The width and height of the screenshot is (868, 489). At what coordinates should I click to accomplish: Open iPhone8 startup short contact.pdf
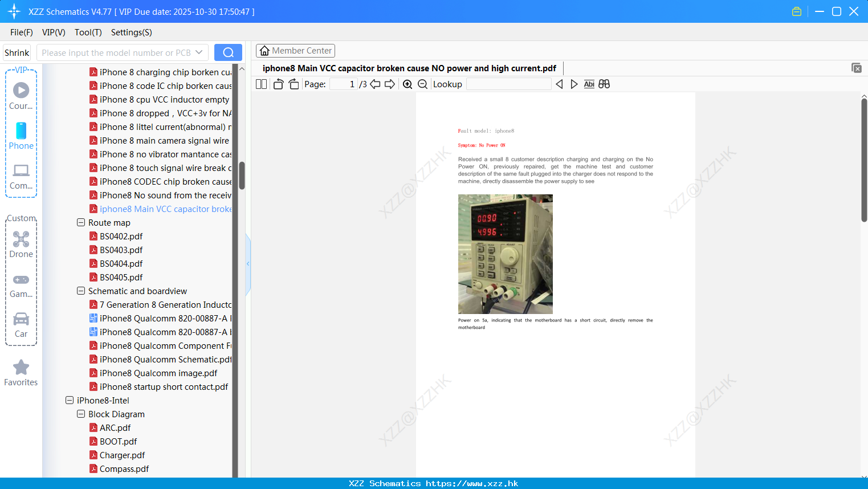coord(159,386)
